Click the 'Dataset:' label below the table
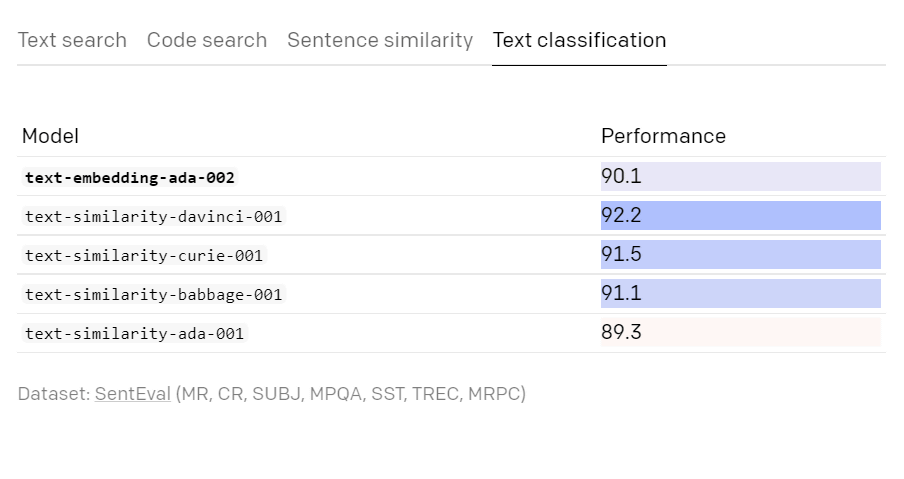904x479 pixels. point(54,393)
